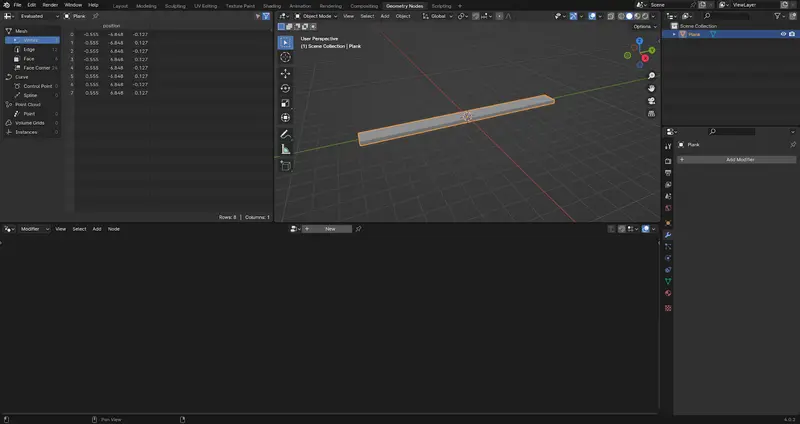Viewport: 800px width, 424px height.
Task: Activate the Rotate tool
Action: pos(285,88)
